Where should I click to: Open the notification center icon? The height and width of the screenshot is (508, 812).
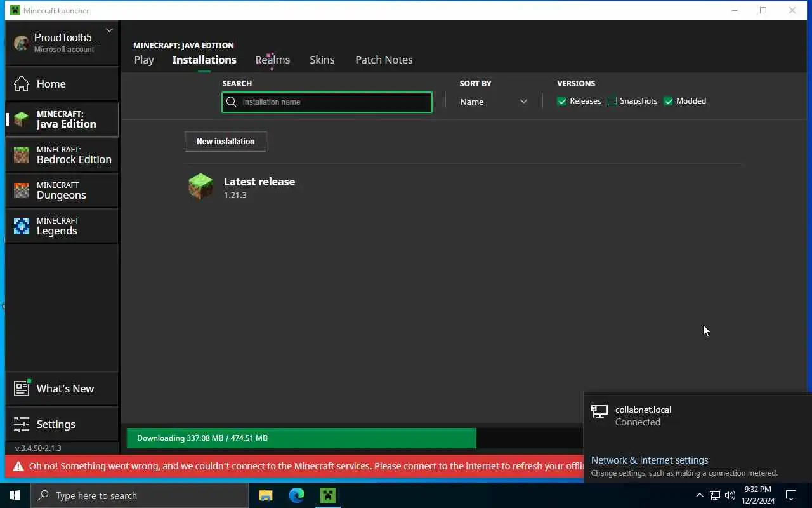tap(791, 495)
